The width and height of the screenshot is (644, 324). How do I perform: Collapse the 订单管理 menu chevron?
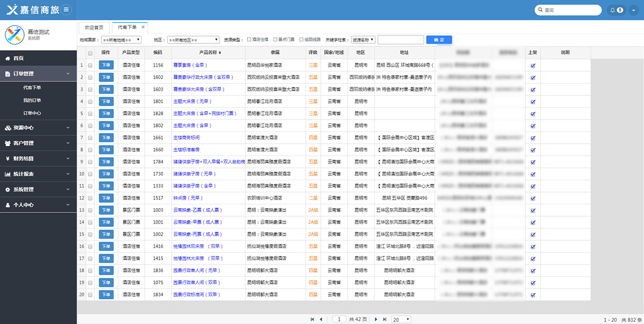pyautogui.click(x=68, y=73)
